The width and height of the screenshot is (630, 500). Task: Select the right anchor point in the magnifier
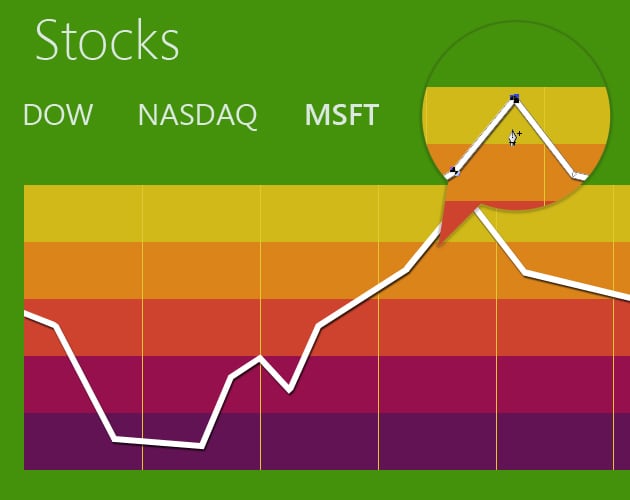[576, 174]
